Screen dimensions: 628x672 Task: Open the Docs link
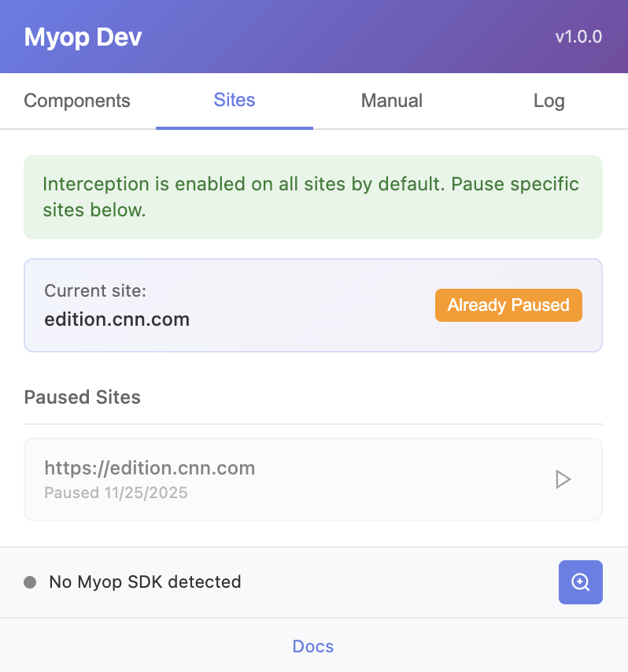312,646
